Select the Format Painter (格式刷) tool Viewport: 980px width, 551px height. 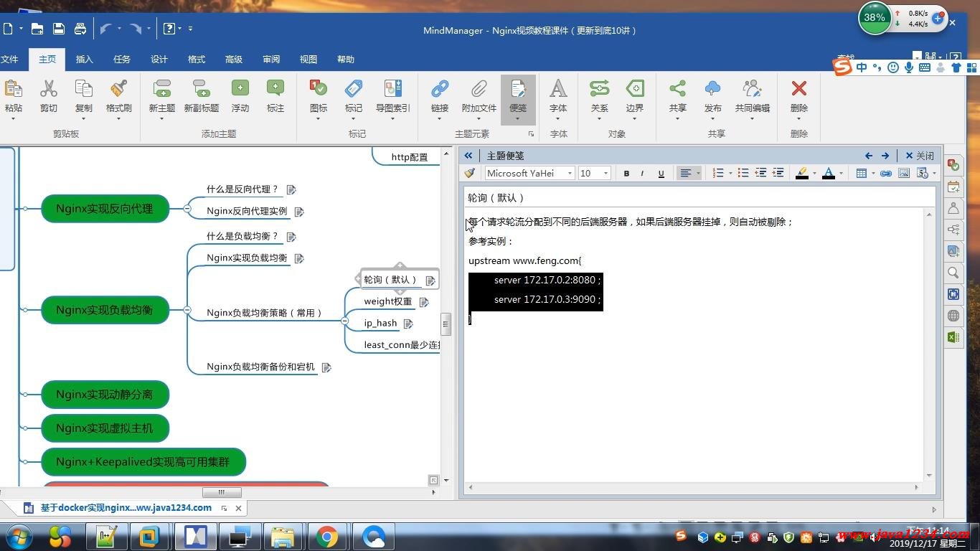[x=119, y=89]
